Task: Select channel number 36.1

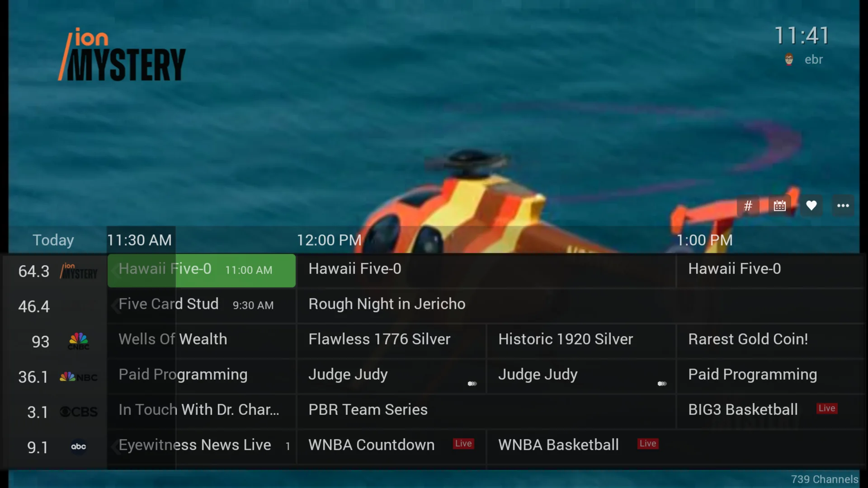Action: click(33, 377)
